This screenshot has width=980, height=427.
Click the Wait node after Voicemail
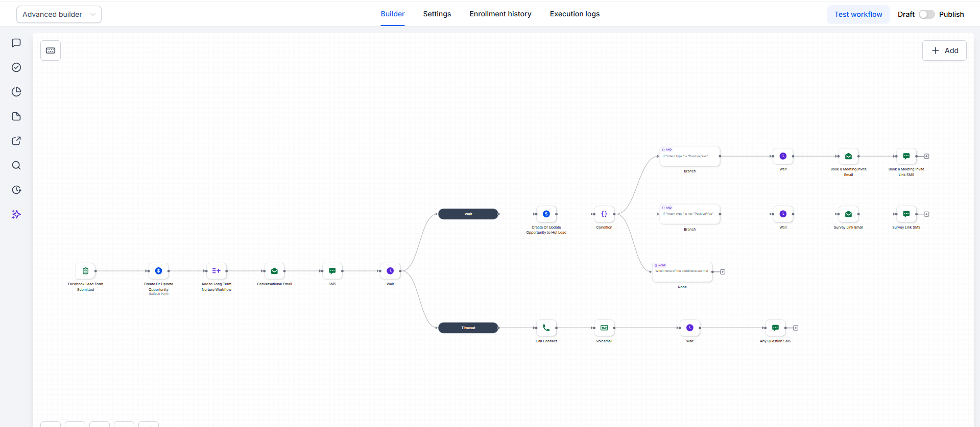coord(690,328)
